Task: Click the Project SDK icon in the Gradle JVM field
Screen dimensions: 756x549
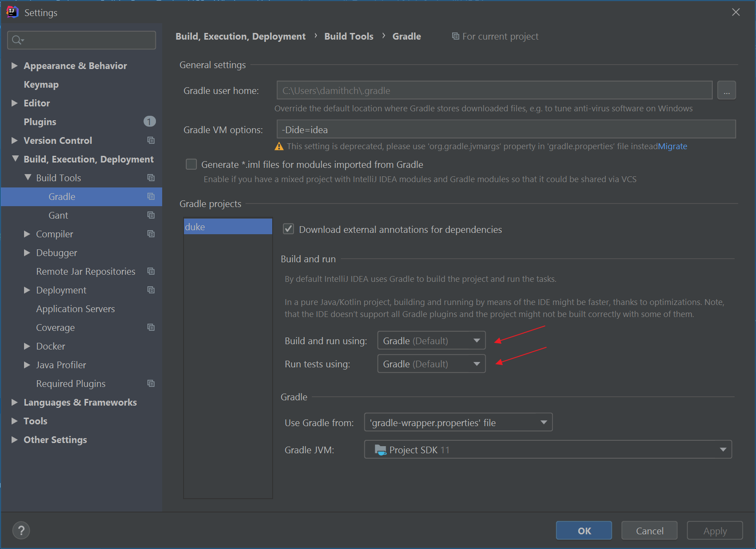Action: 380,449
